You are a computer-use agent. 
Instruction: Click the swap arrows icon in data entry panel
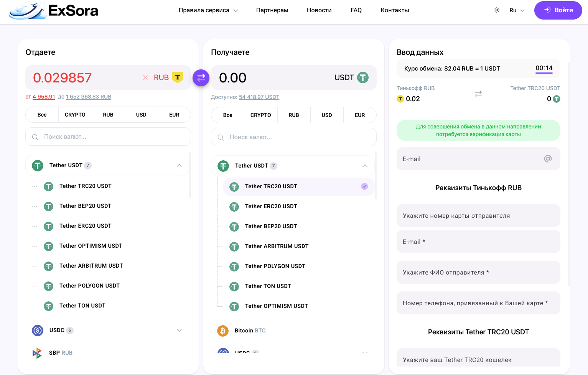click(x=478, y=94)
